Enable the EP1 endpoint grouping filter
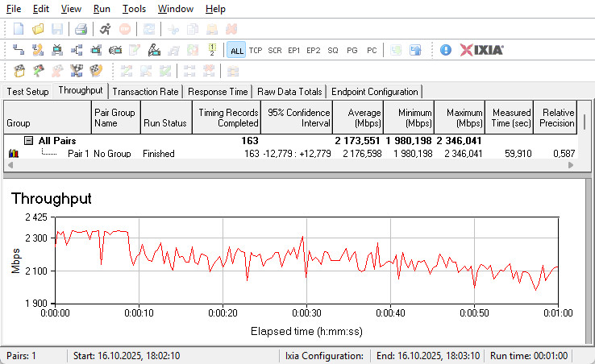Screen dimensions: 595x364 pyautogui.click(x=294, y=50)
